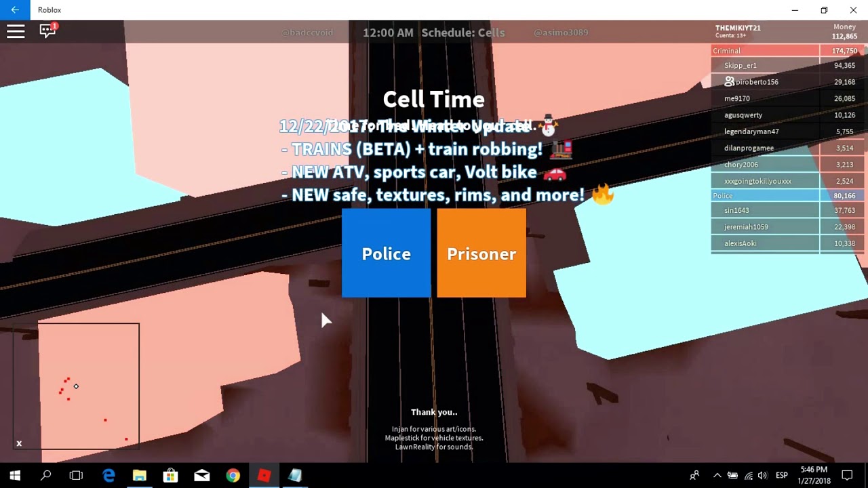This screenshot has height=488, width=868.
Task: Choose the Prisoner team
Action: pyautogui.click(x=481, y=253)
